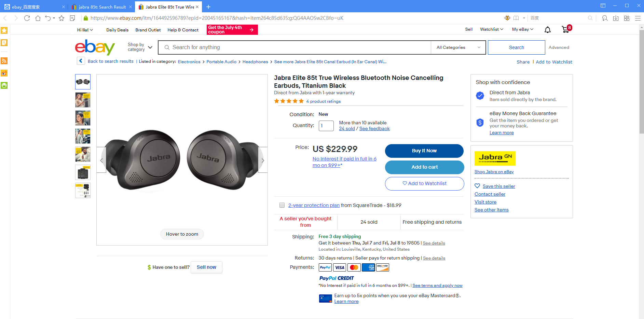Open the Shop by category menu
This screenshot has height=319, width=644.
point(140,47)
